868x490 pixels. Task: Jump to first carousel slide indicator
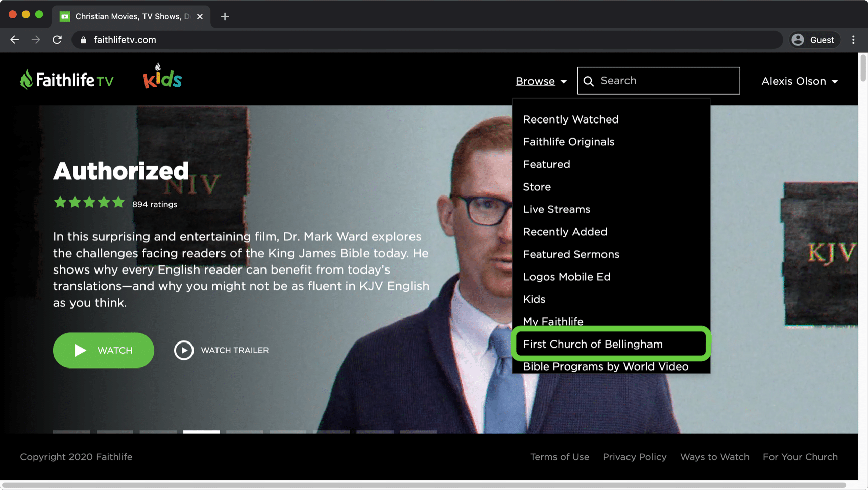(x=71, y=432)
